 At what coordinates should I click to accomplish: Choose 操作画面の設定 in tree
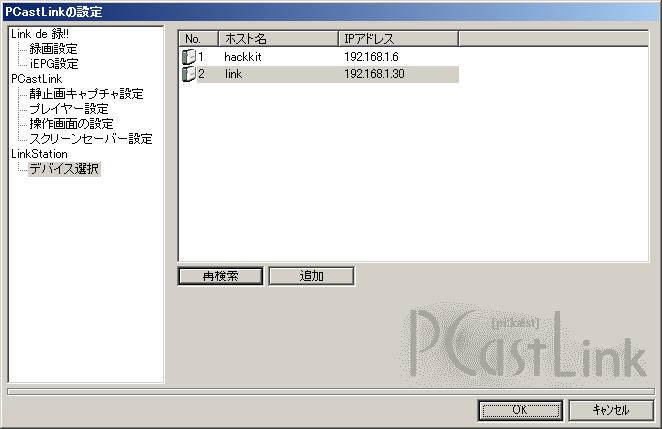[71, 124]
